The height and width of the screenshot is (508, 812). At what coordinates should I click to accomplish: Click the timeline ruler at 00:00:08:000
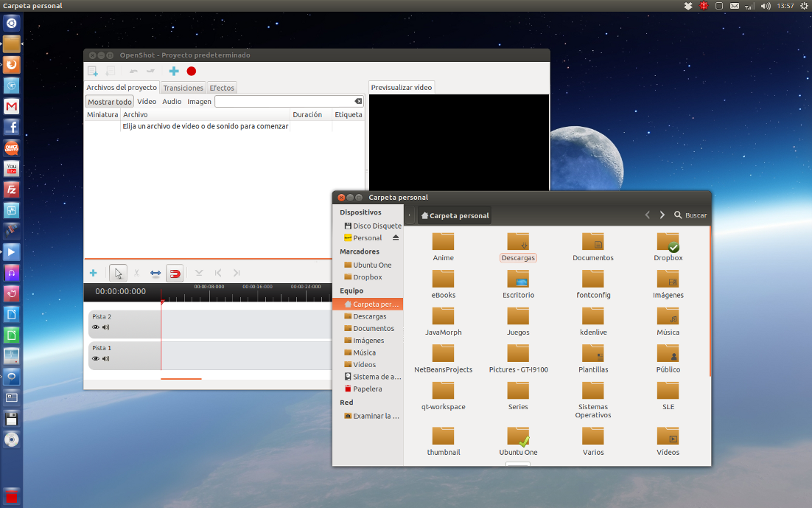tap(209, 287)
